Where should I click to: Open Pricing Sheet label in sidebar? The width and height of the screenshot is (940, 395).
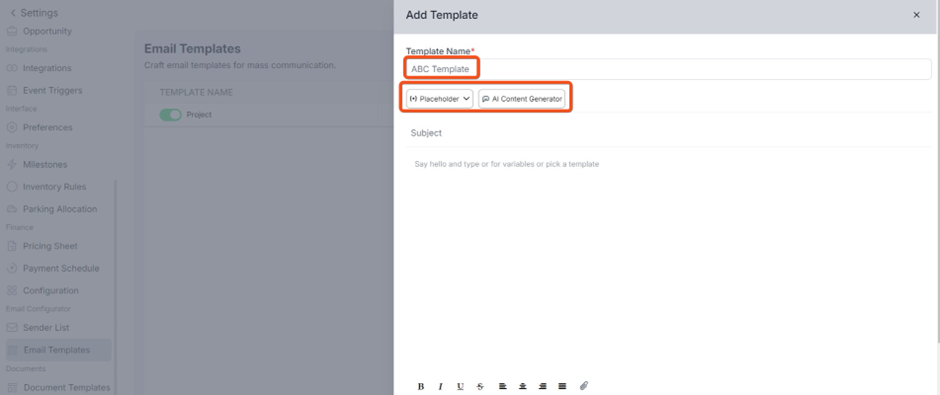[50, 246]
